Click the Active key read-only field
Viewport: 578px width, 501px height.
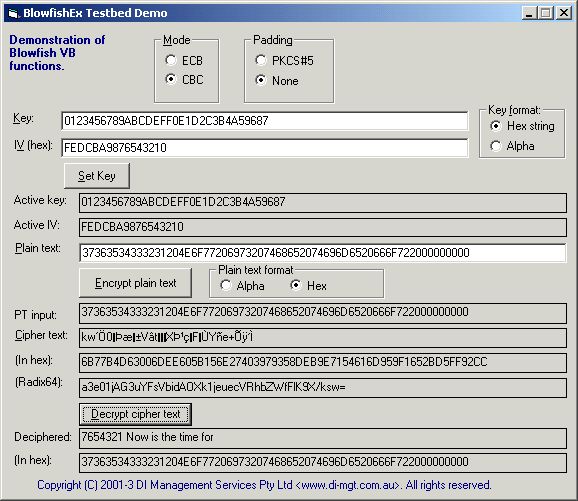323,202
